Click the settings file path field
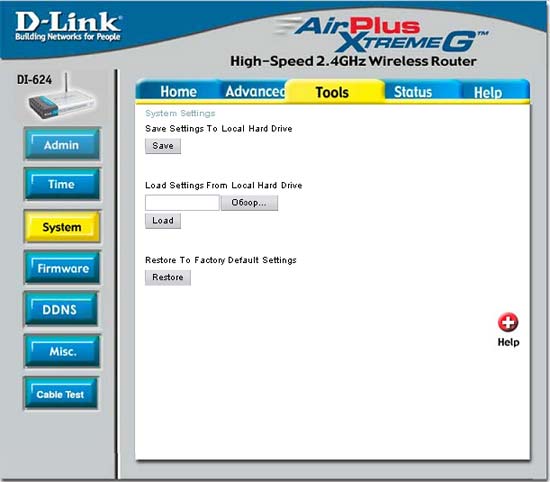This screenshot has height=482, width=550. pos(182,203)
